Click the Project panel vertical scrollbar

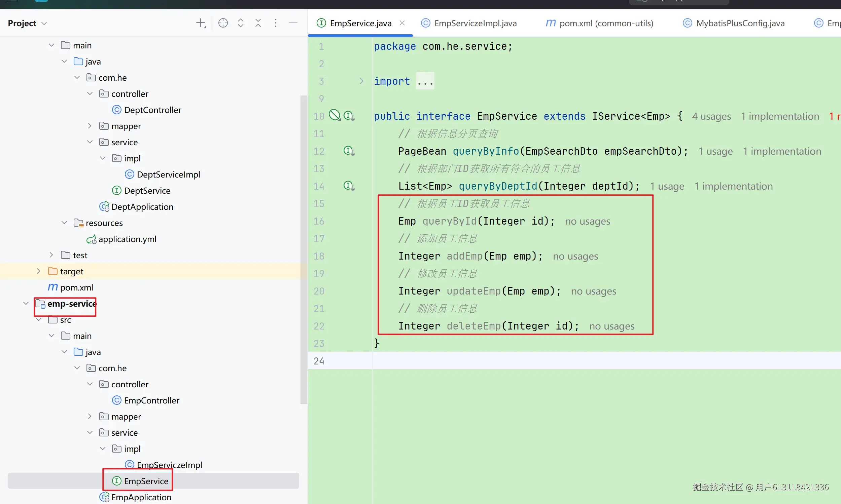[x=304, y=249]
